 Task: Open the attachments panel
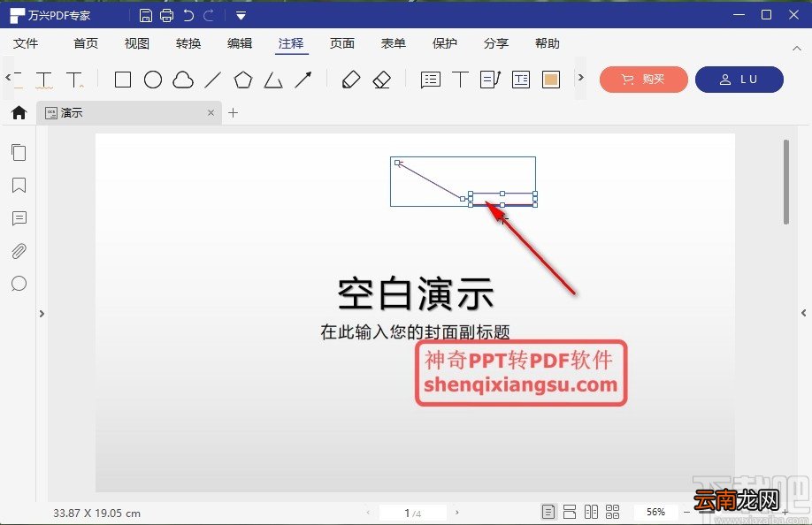(x=19, y=251)
